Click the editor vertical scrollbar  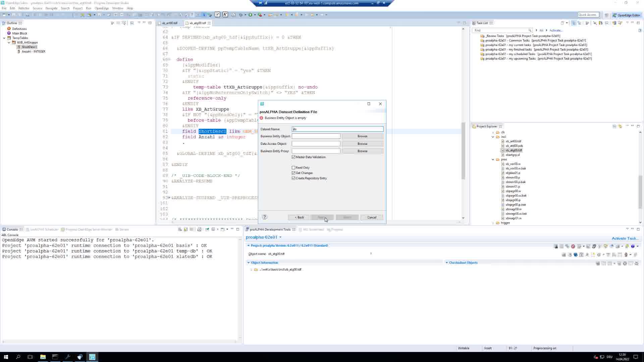click(463, 151)
